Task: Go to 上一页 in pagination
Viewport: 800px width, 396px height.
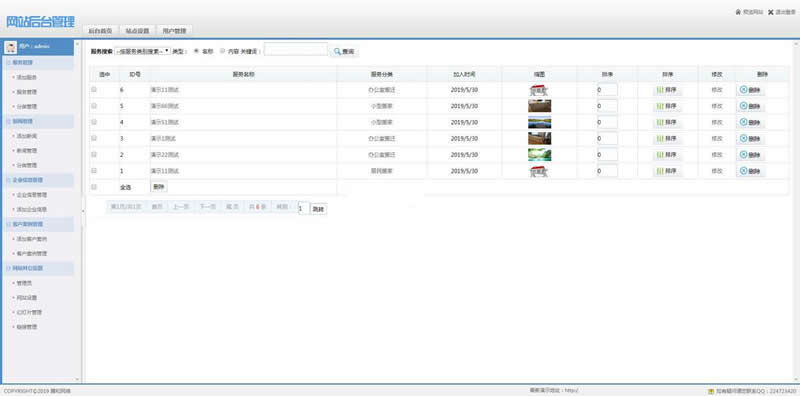Action: (181, 207)
